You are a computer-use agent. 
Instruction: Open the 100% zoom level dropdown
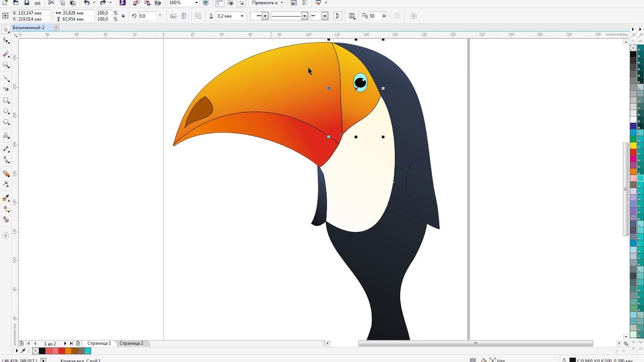(196, 3)
